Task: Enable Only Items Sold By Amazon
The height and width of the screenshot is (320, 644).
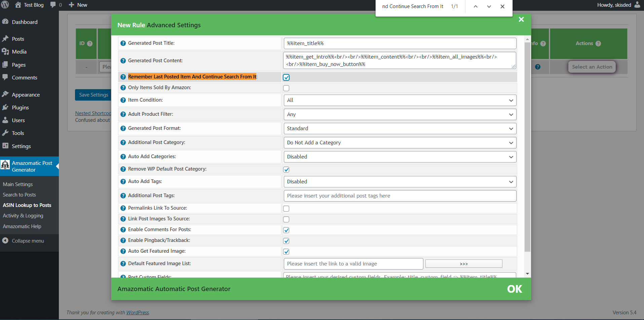Action: coord(286,88)
